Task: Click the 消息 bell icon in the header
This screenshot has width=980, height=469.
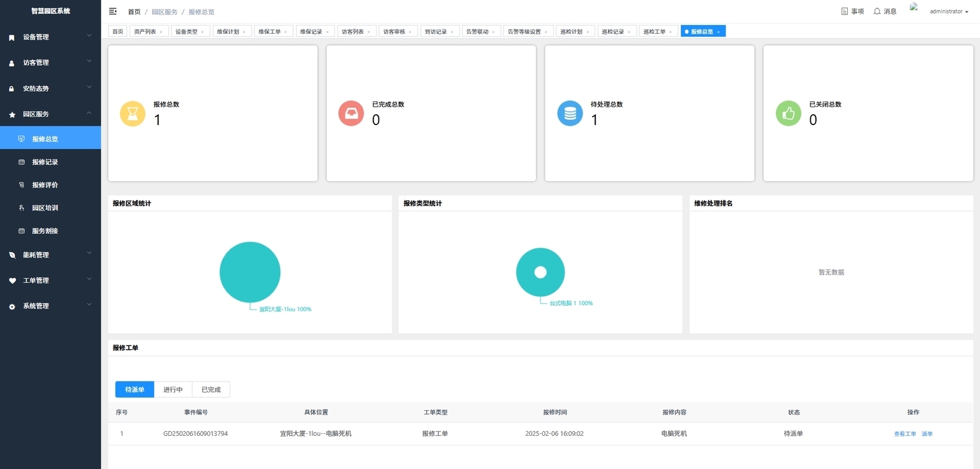Action: coord(877,11)
